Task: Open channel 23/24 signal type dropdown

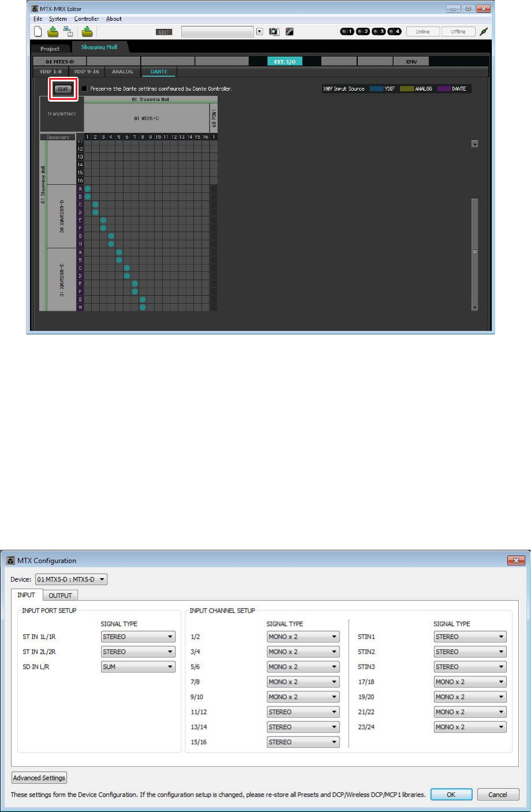Action: click(470, 727)
